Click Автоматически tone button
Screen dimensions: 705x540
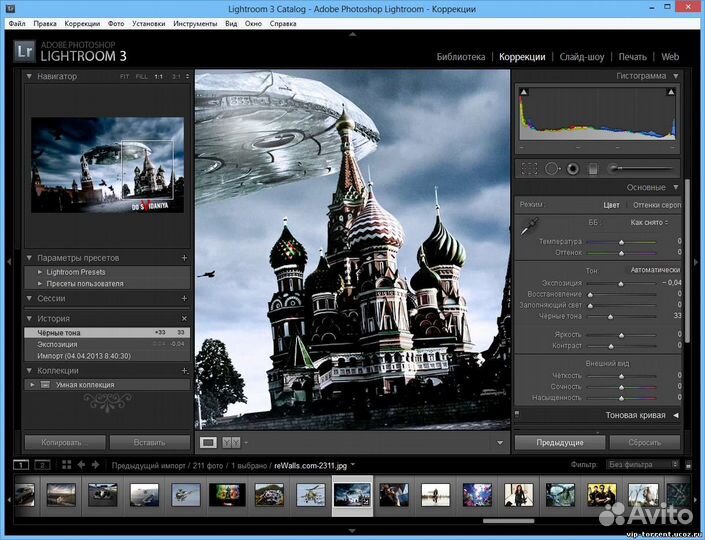point(655,270)
